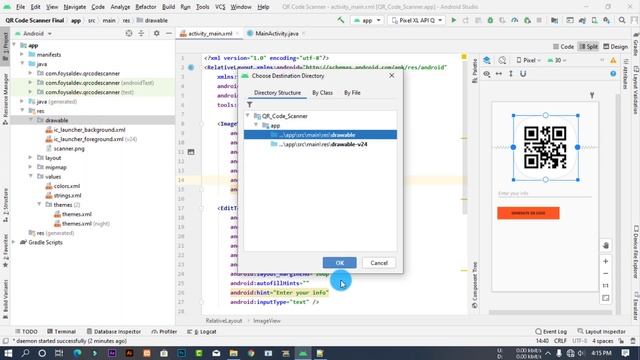Switch to the By File tab
640x360 pixels.
tap(352, 93)
